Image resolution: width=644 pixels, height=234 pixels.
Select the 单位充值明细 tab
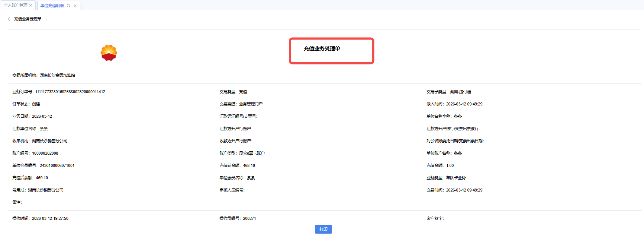click(52, 6)
